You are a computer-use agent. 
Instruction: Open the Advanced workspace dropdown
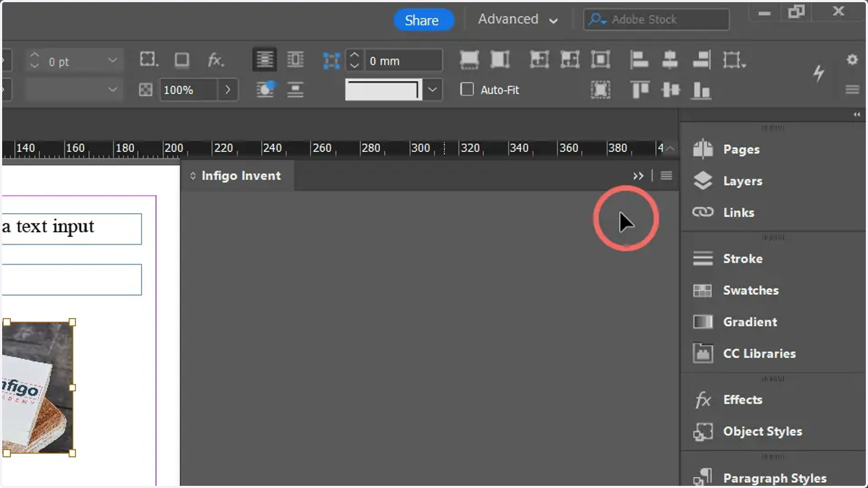518,20
